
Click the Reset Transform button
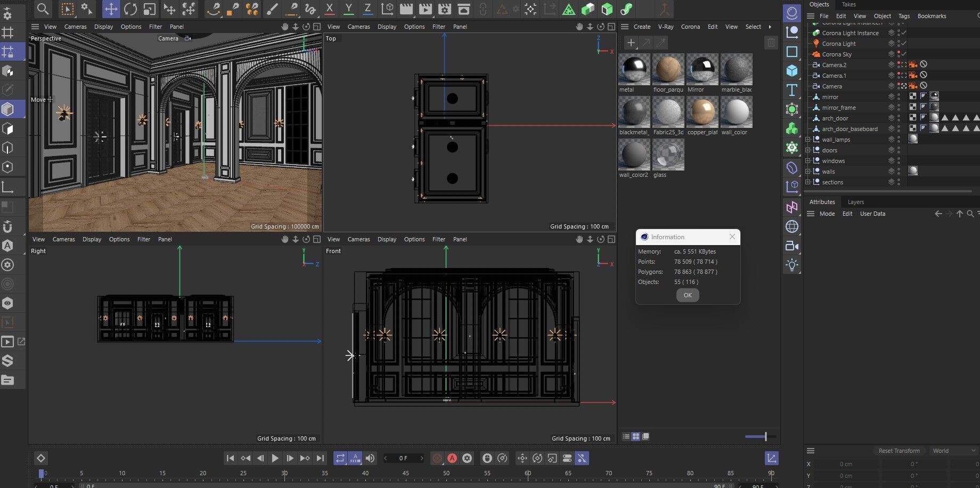pos(899,451)
